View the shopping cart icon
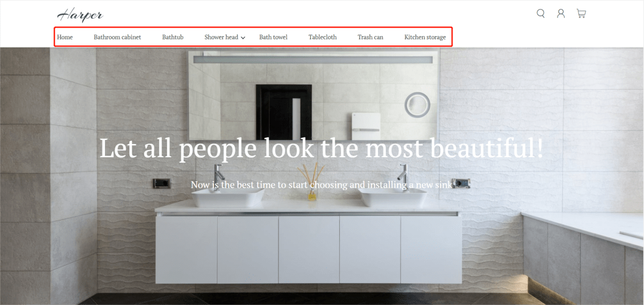Viewport: 644px width, 305px height. click(x=581, y=14)
